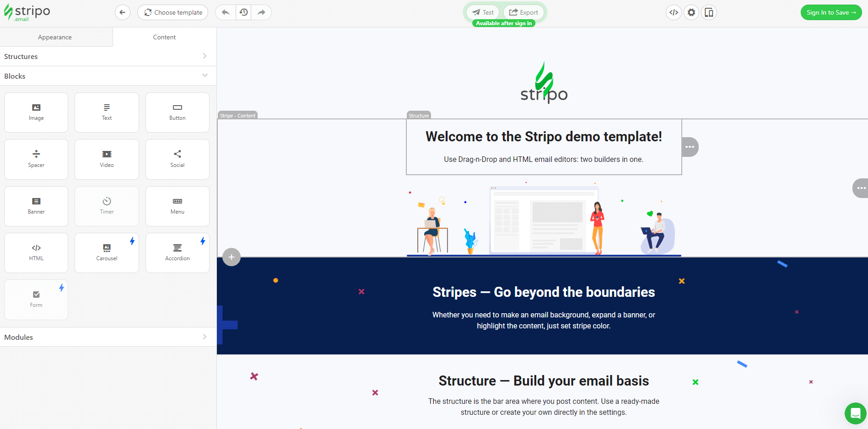
Task: Click the Use Drag-n-Drop and HTML editors text
Action: point(544,159)
